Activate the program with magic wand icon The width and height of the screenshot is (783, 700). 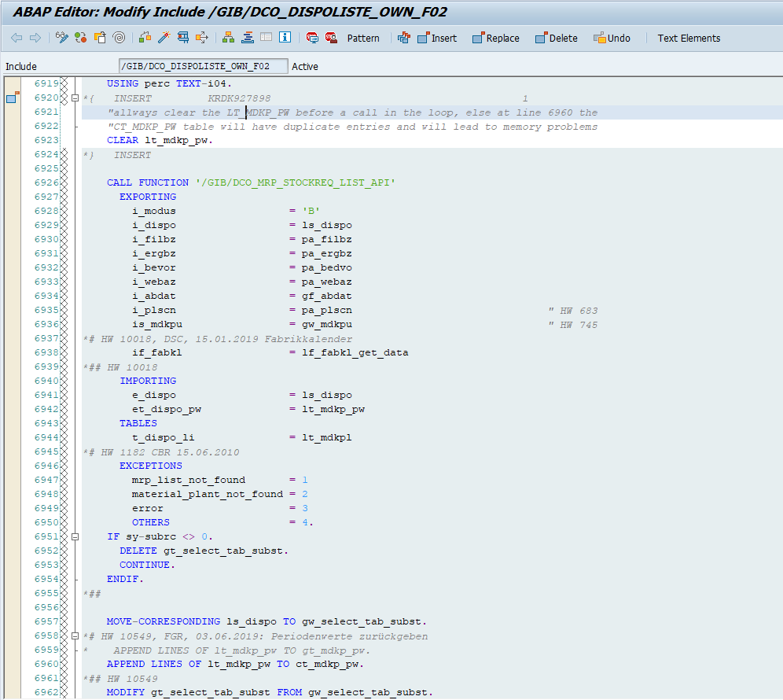tap(164, 38)
